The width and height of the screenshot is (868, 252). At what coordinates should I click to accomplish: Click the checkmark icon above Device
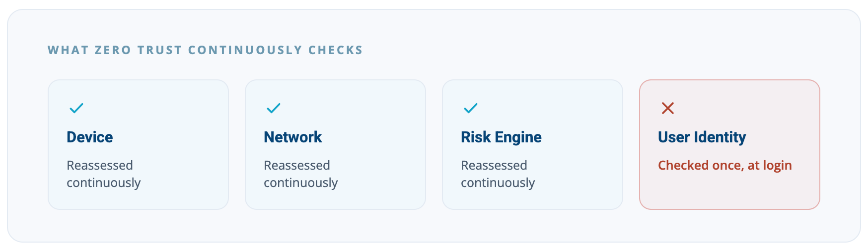(x=76, y=108)
